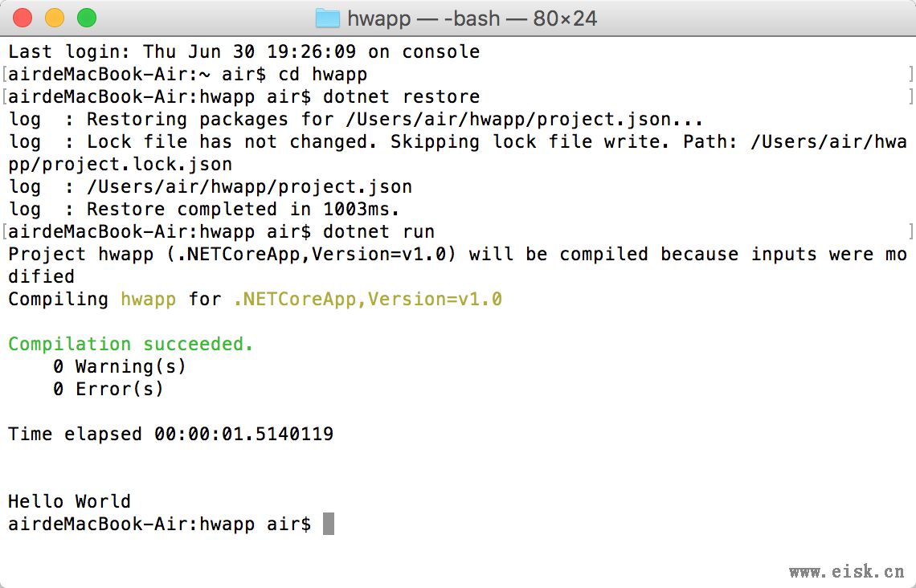Click the "Time elapsed" output line
This screenshot has height=588, width=916.
170,434
